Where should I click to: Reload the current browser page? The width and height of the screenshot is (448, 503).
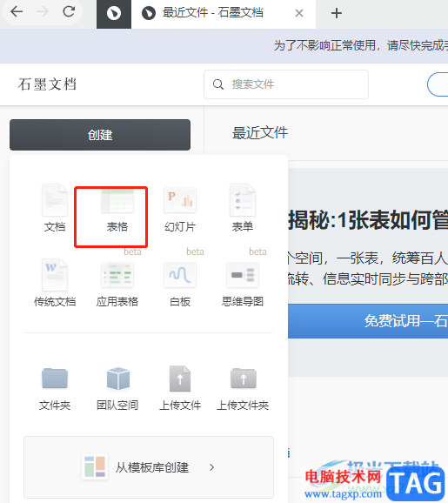tap(69, 12)
